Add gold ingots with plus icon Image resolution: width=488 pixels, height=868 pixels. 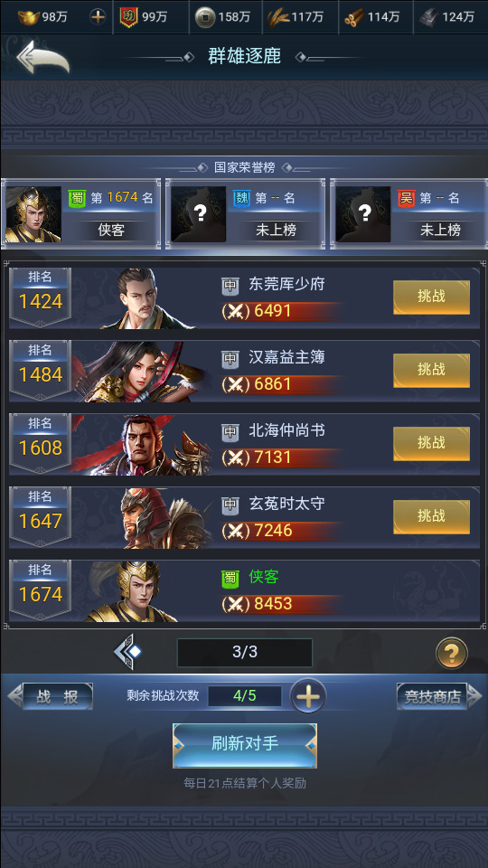[98, 17]
